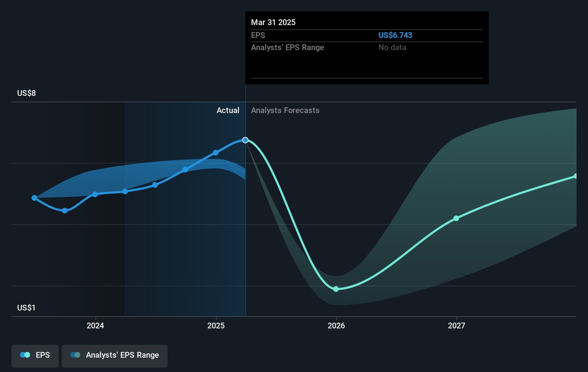Select the highlighted Mar 31 2025 data point
This screenshot has height=372, width=588.
[x=245, y=140]
